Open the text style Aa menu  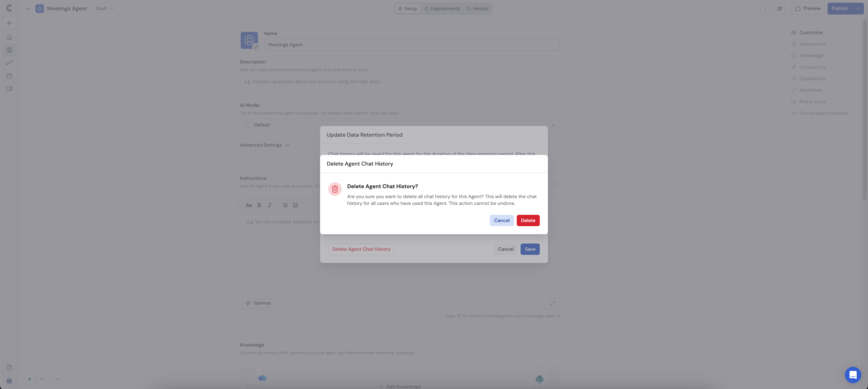click(x=248, y=205)
